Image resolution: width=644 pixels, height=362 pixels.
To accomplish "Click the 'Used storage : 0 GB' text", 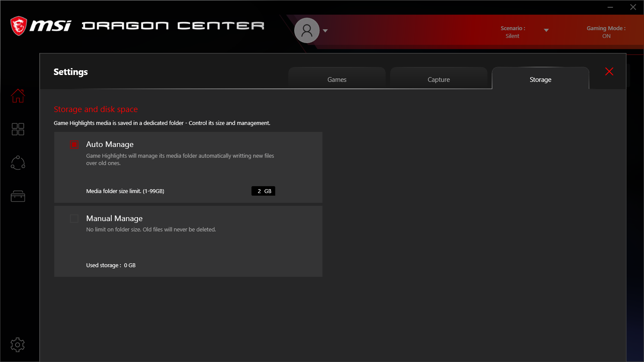I will [111, 265].
